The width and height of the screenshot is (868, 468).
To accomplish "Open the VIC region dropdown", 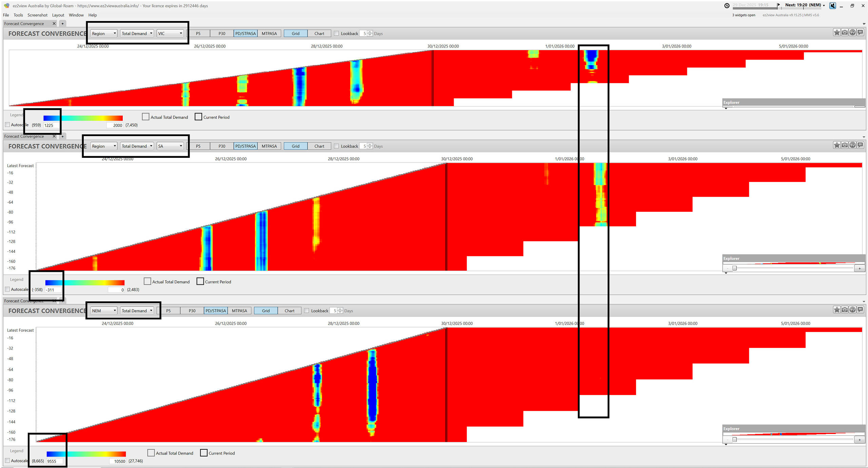I will point(170,34).
